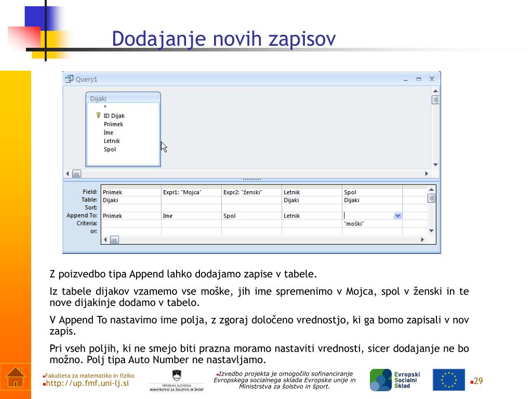Select the Spol field in Dijaki list
The image size is (532, 399).
pyautogui.click(x=110, y=149)
